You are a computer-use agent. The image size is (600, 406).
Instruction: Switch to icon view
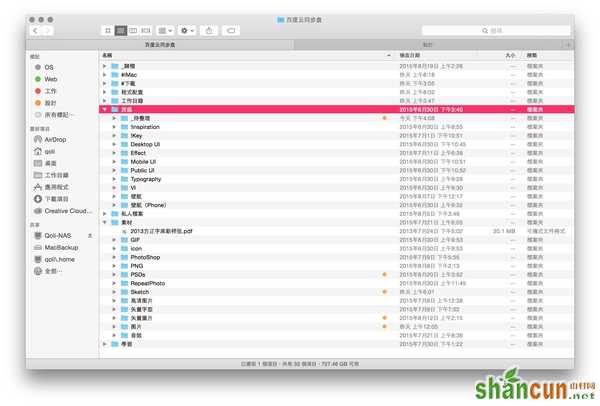pyautogui.click(x=108, y=31)
